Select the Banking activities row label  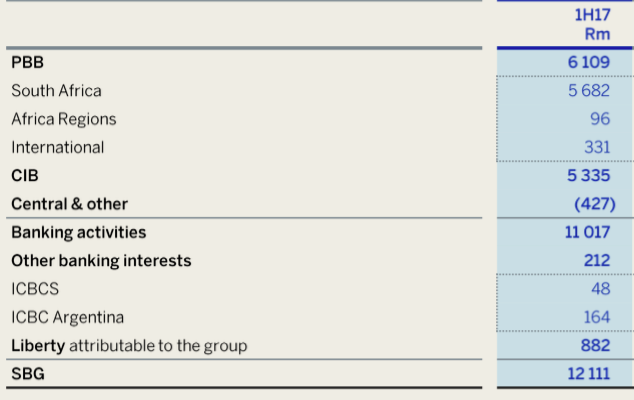click(78, 232)
